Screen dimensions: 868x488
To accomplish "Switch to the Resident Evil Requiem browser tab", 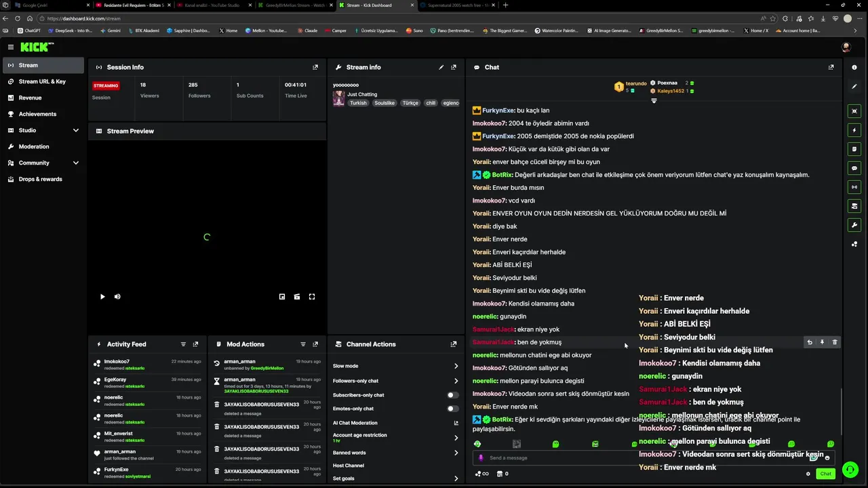I will [134, 5].
